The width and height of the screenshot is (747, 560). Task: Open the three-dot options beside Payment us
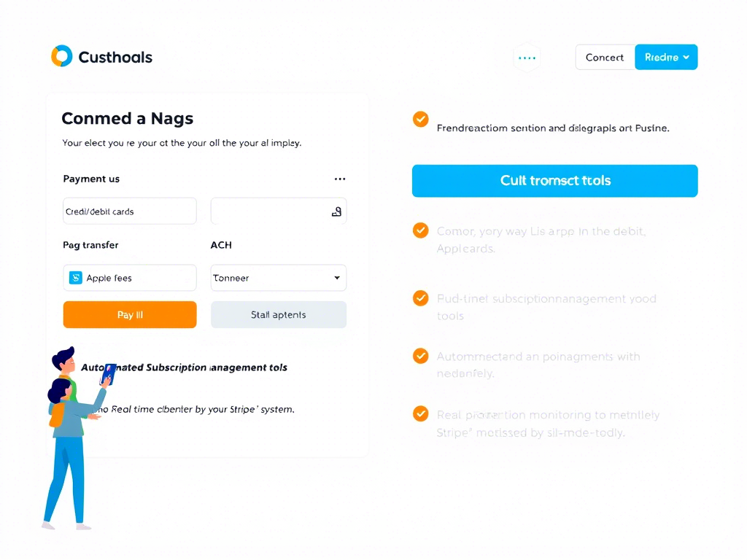pos(340,179)
